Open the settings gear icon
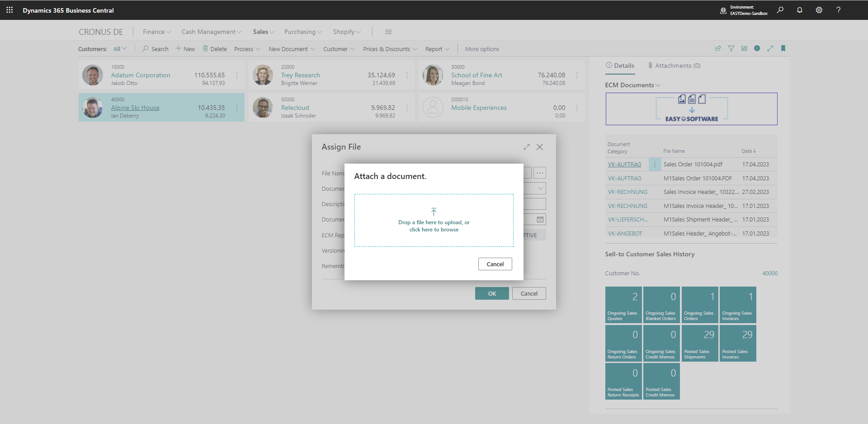Screen dimensions: 868x424 pyautogui.click(x=819, y=10)
